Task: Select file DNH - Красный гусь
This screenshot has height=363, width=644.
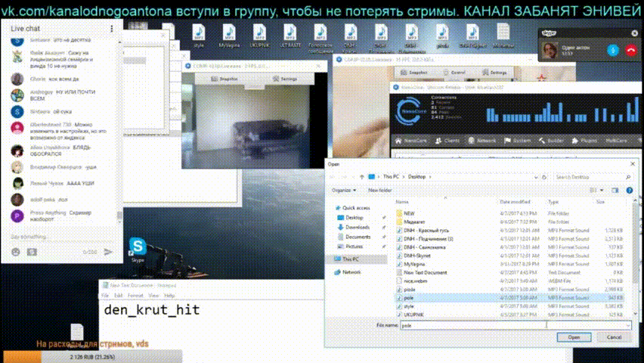Action: [x=426, y=231]
